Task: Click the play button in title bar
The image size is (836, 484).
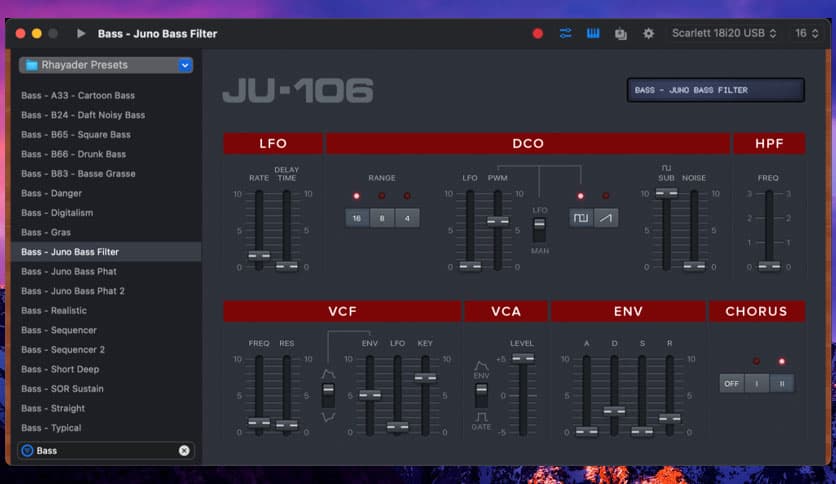Action: tap(81, 33)
